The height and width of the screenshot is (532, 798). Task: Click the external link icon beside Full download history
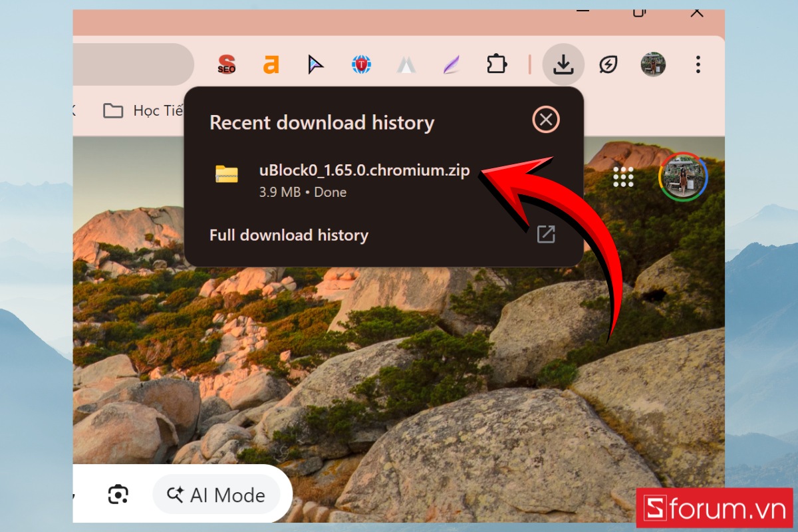coord(547,235)
